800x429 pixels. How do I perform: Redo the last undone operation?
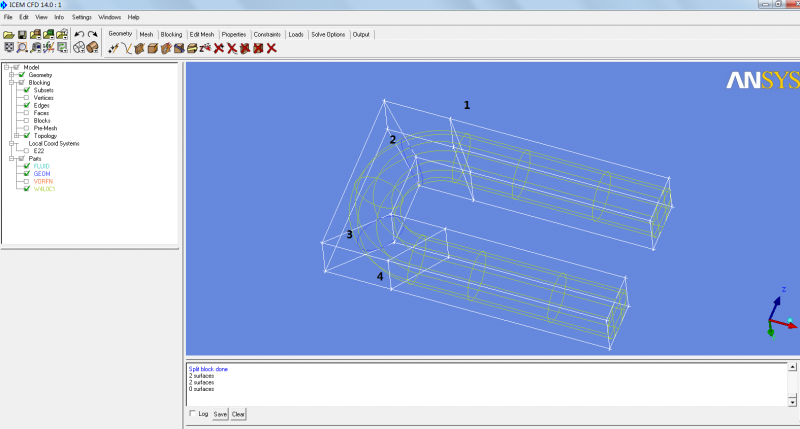(x=92, y=35)
